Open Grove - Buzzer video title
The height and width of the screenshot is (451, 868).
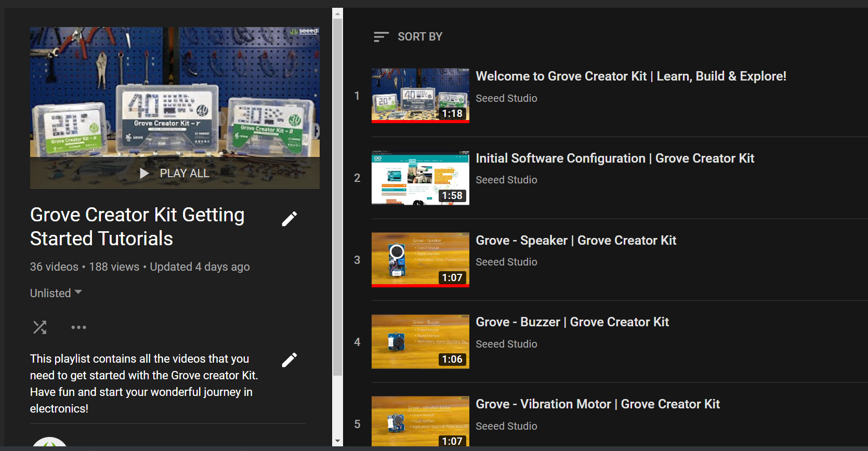pos(572,322)
